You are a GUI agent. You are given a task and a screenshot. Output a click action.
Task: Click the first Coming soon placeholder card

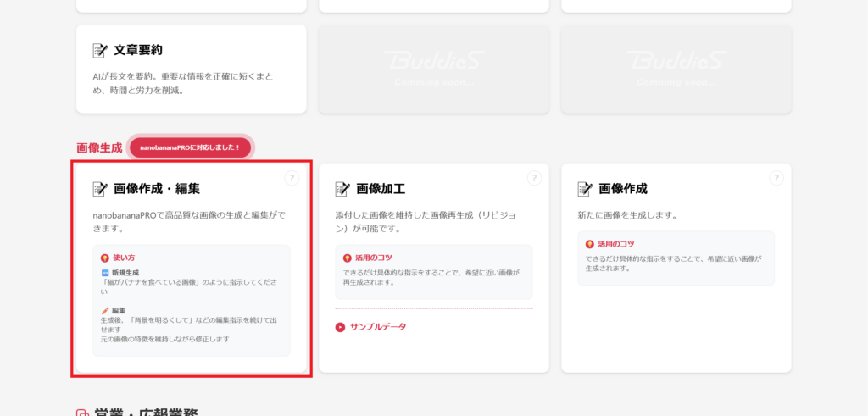point(433,69)
